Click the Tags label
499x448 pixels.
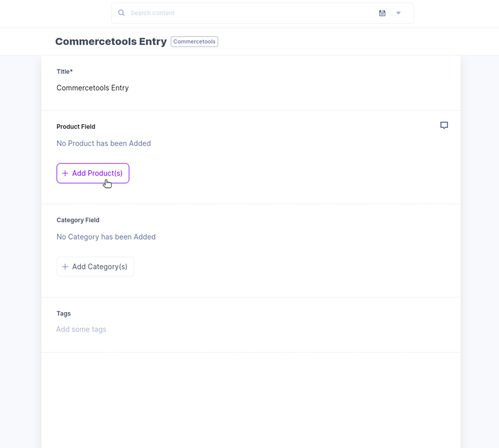[x=64, y=314]
